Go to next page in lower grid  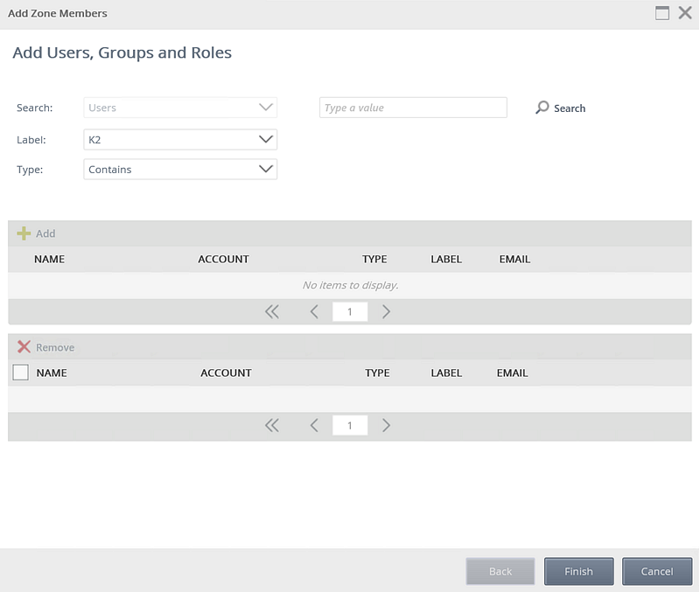386,426
